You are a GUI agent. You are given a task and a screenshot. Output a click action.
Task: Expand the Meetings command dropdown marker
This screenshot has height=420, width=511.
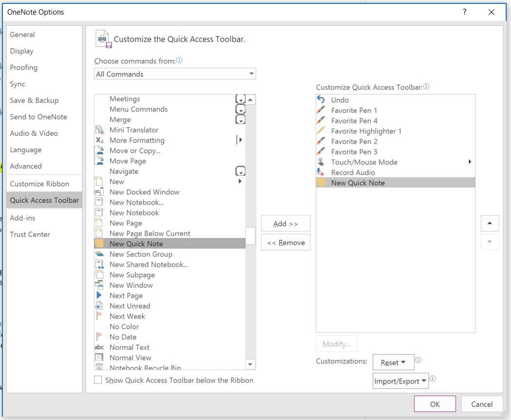click(x=241, y=99)
